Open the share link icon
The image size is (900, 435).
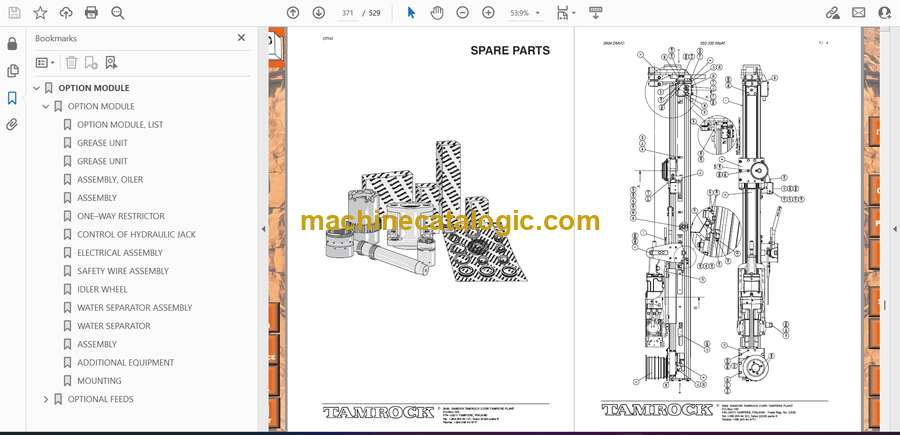(x=832, y=13)
